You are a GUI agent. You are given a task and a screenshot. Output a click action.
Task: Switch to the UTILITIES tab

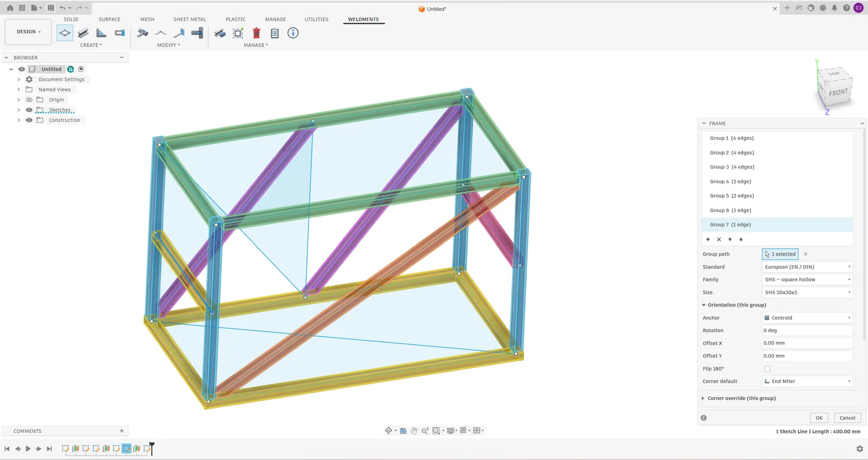tap(316, 20)
